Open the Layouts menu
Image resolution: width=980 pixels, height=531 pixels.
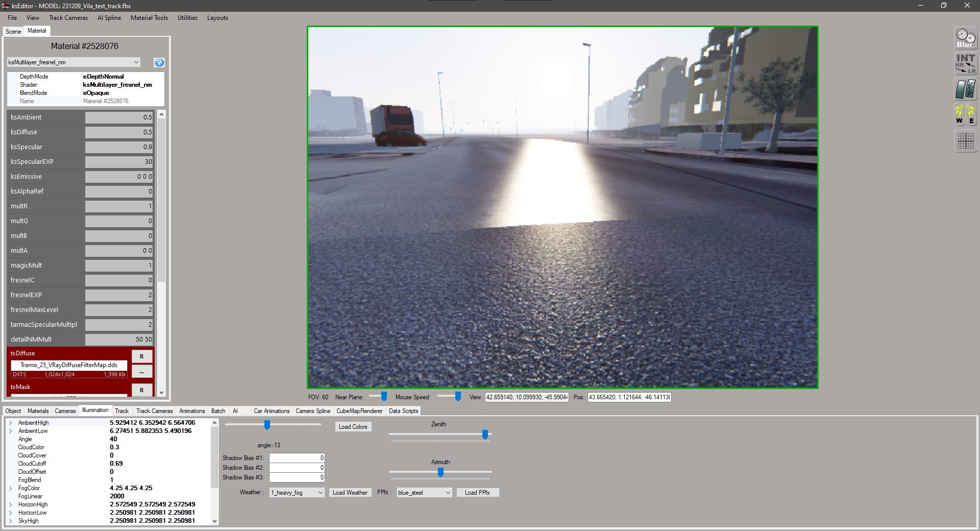217,18
